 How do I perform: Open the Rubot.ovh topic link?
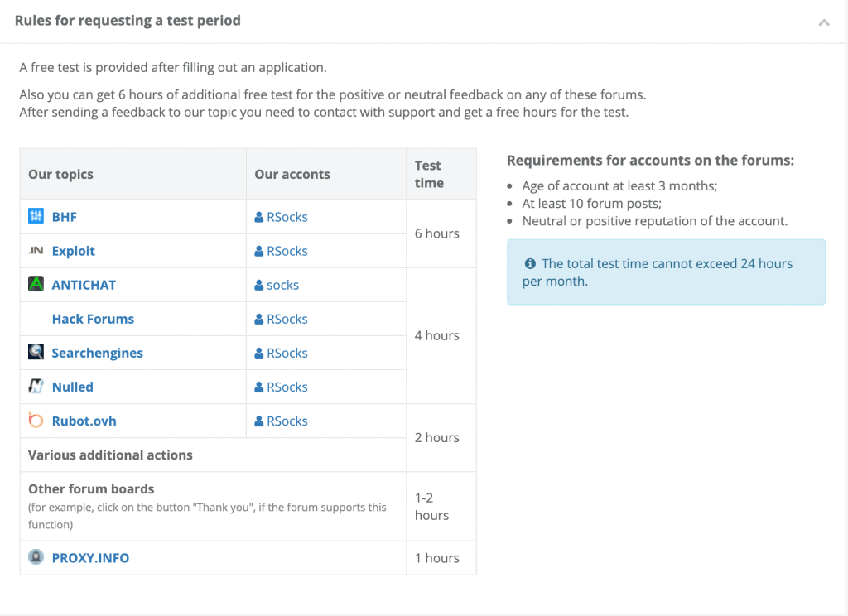click(84, 421)
